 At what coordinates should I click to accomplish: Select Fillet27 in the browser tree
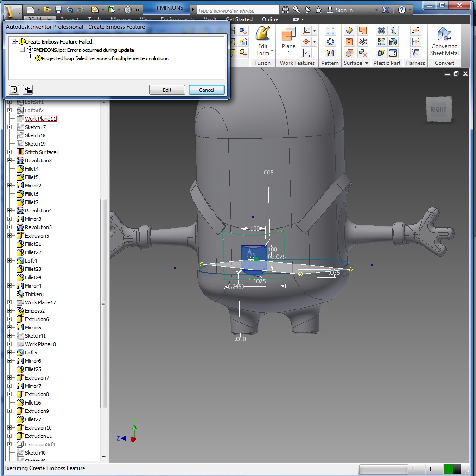coord(33,419)
